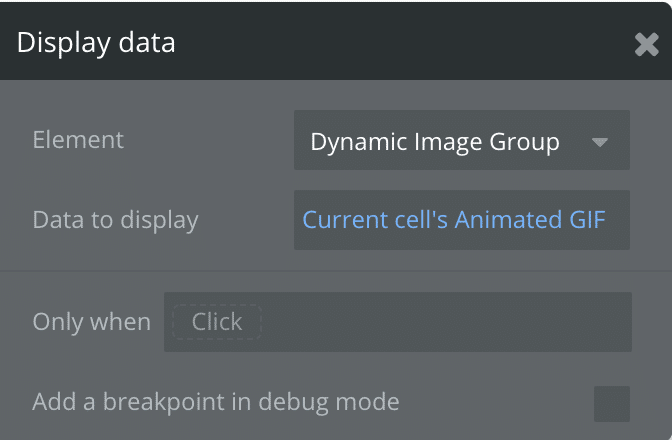
Task: Click the Current cell's part of the expression
Action: tap(375, 220)
